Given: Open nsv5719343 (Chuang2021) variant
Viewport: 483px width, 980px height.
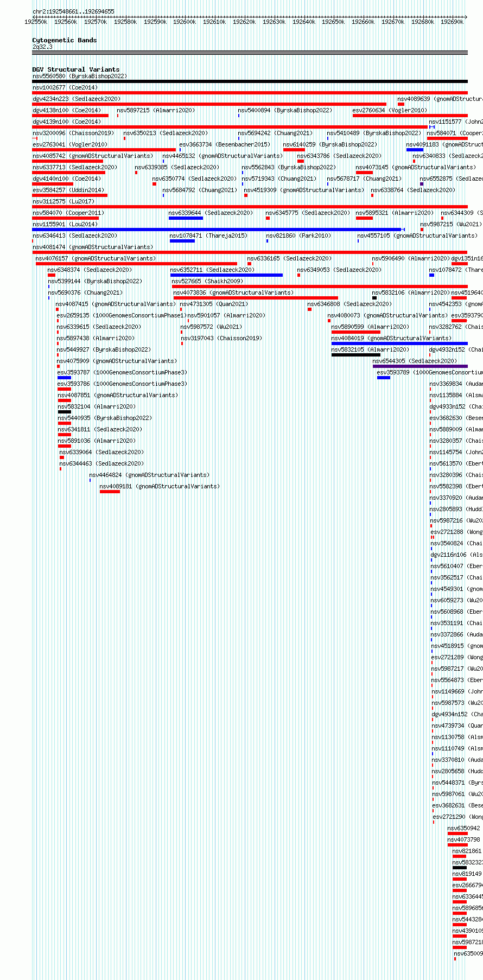Looking at the screenshot, I should 279,179.
